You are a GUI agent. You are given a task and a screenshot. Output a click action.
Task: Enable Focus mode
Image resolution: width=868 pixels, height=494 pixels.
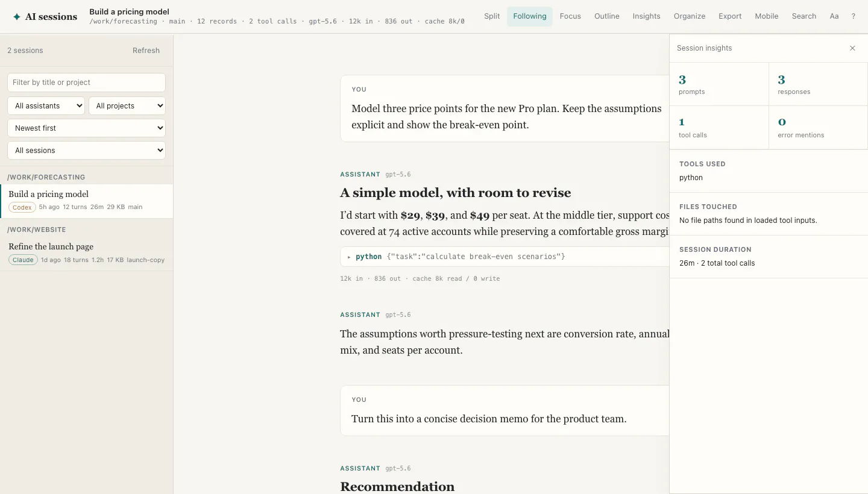tap(570, 16)
